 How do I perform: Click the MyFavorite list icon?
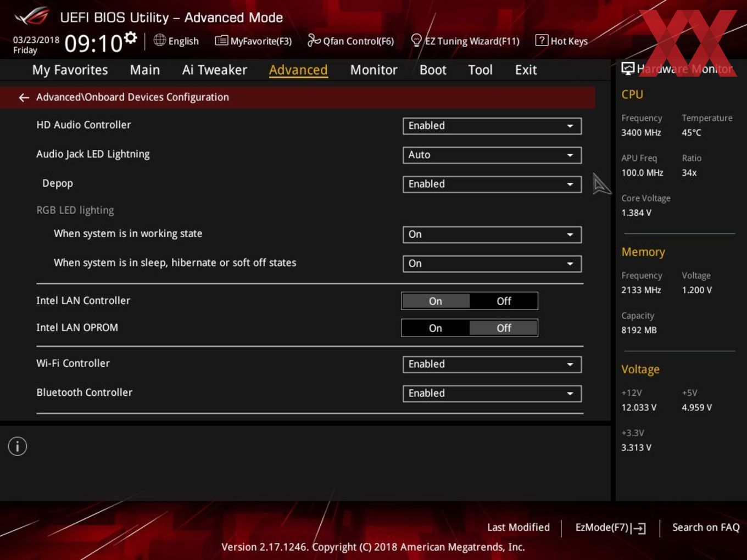(221, 41)
